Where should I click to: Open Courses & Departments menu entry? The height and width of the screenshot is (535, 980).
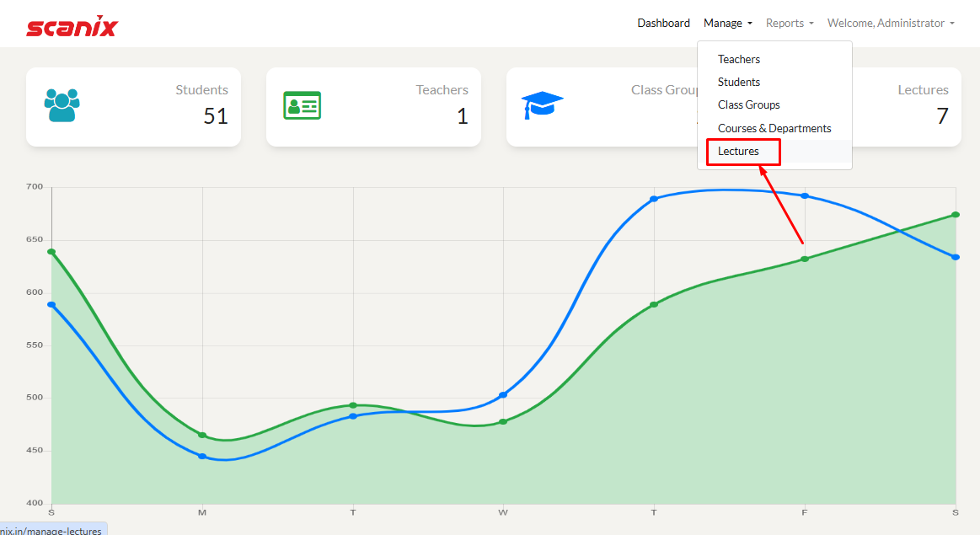[x=774, y=128]
